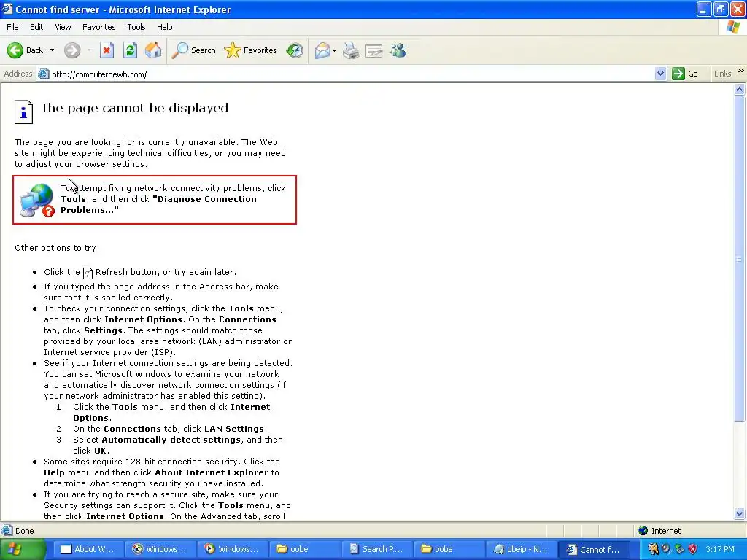This screenshot has width=747, height=560.
Task: Click the red shield security tray icon
Action: [x=693, y=549]
